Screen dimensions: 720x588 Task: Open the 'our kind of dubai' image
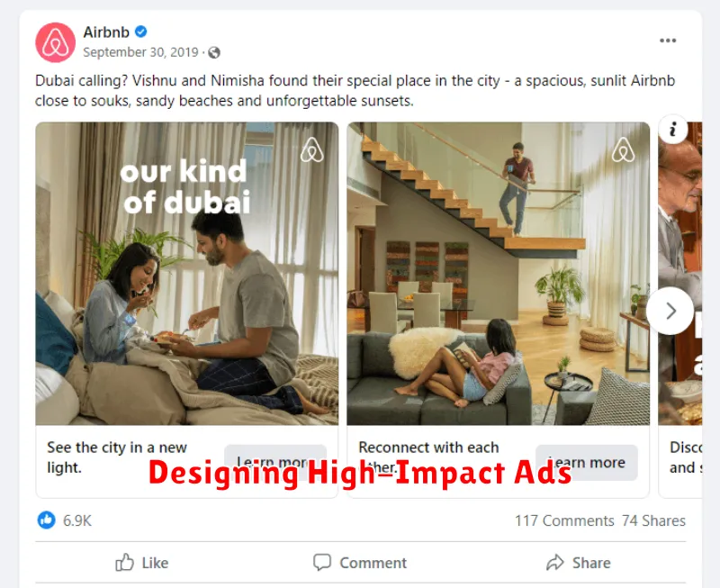(187, 274)
